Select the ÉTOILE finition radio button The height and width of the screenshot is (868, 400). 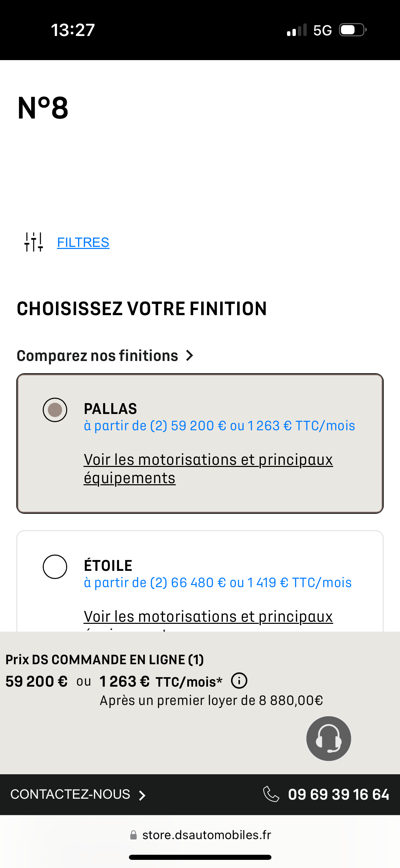click(55, 566)
